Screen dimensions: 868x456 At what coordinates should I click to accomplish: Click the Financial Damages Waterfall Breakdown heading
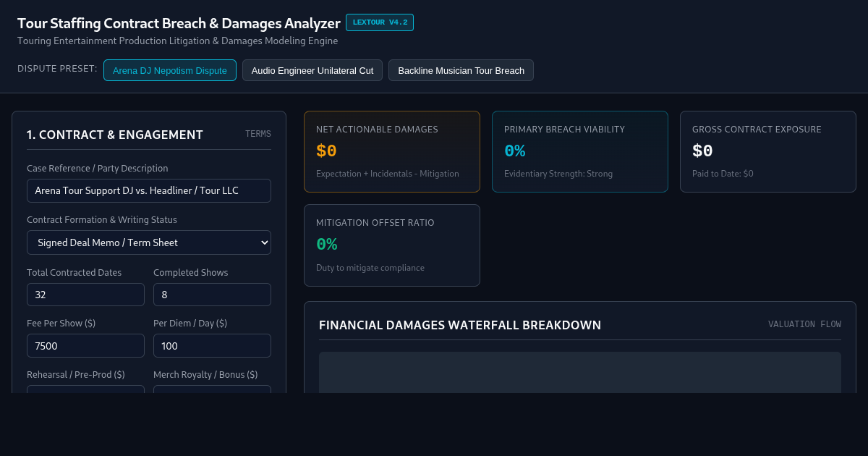coord(460,325)
